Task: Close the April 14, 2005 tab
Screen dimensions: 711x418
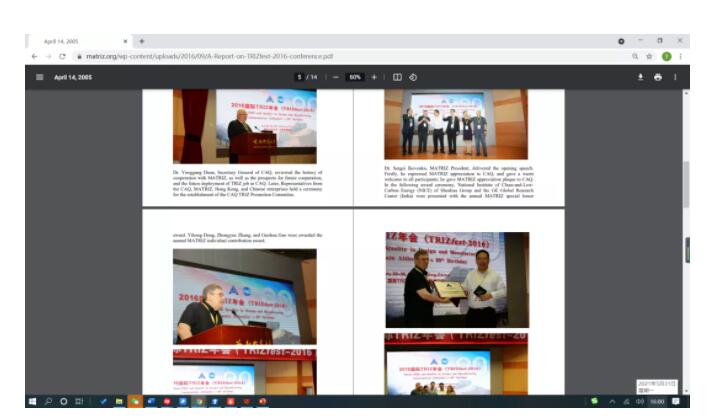Action: (125, 41)
